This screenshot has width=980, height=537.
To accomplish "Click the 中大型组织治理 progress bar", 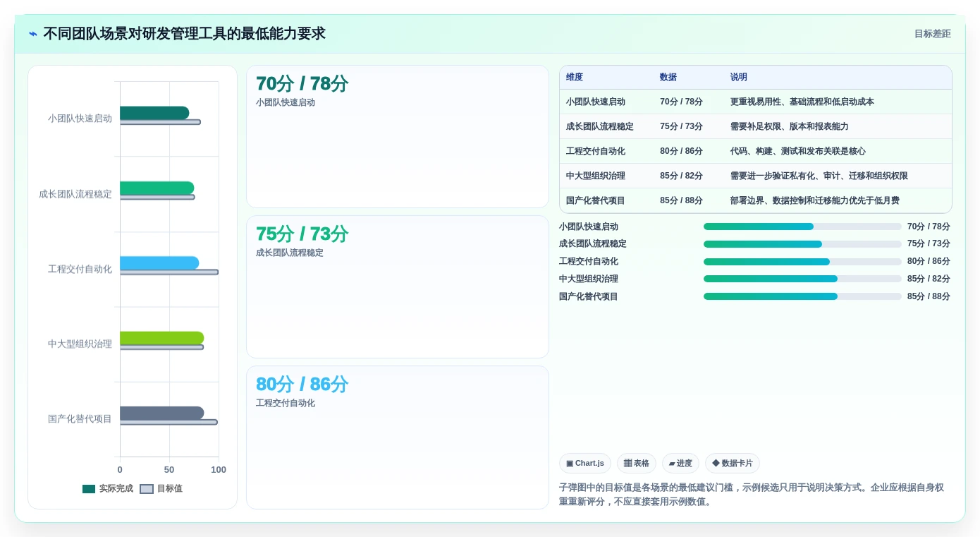I will pos(802,279).
